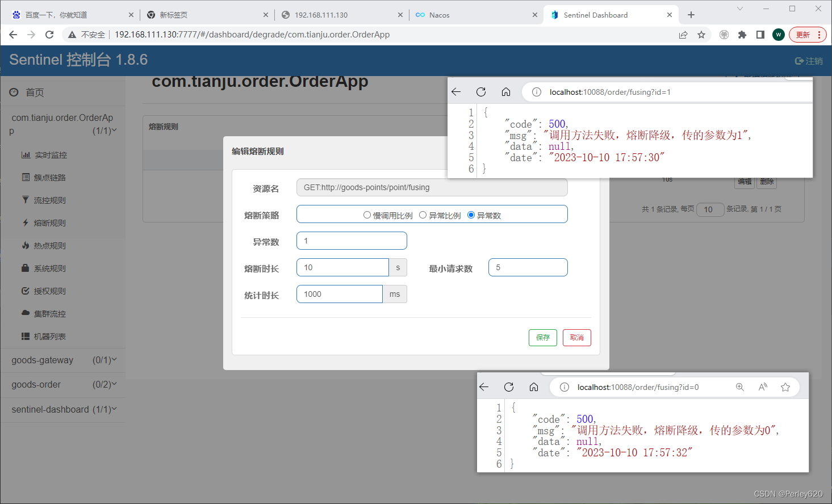Bookmark this page with star icon
Screen dimensions: 832x504
pyautogui.click(x=701, y=35)
